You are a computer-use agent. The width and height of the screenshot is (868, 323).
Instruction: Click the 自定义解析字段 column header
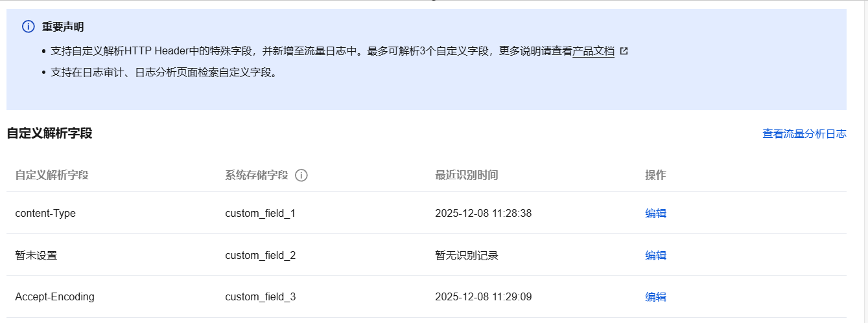tap(52, 175)
